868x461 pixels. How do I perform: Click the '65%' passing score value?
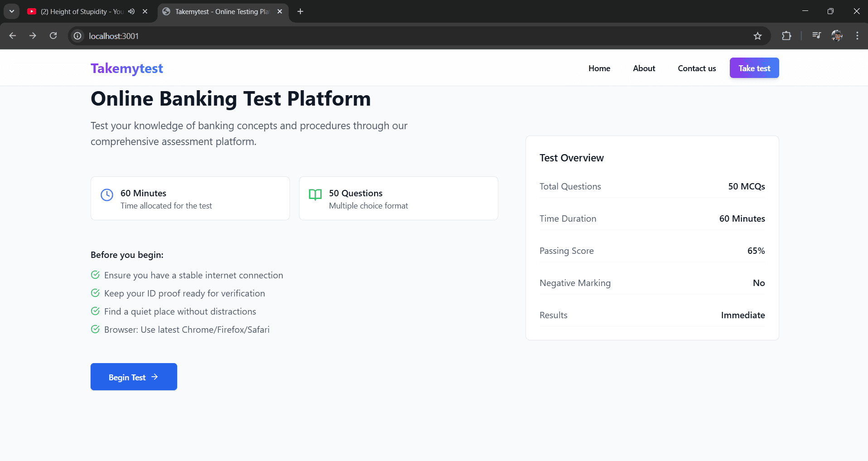756,251
